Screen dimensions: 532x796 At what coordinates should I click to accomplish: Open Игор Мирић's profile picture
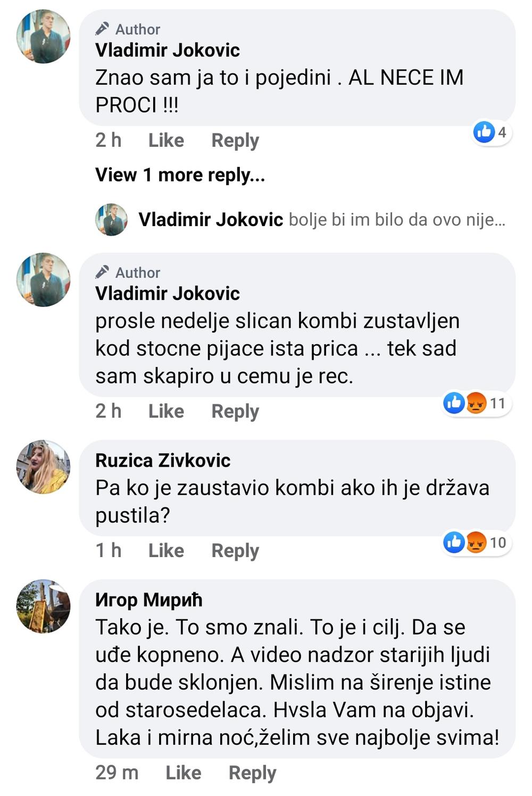pyautogui.click(x=44, y=606)
